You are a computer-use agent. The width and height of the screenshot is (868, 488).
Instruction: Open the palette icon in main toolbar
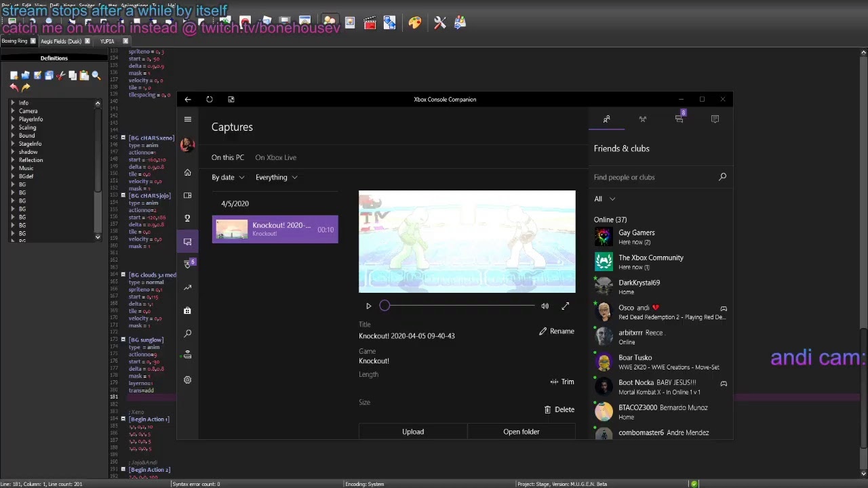[x=415, y=23]
